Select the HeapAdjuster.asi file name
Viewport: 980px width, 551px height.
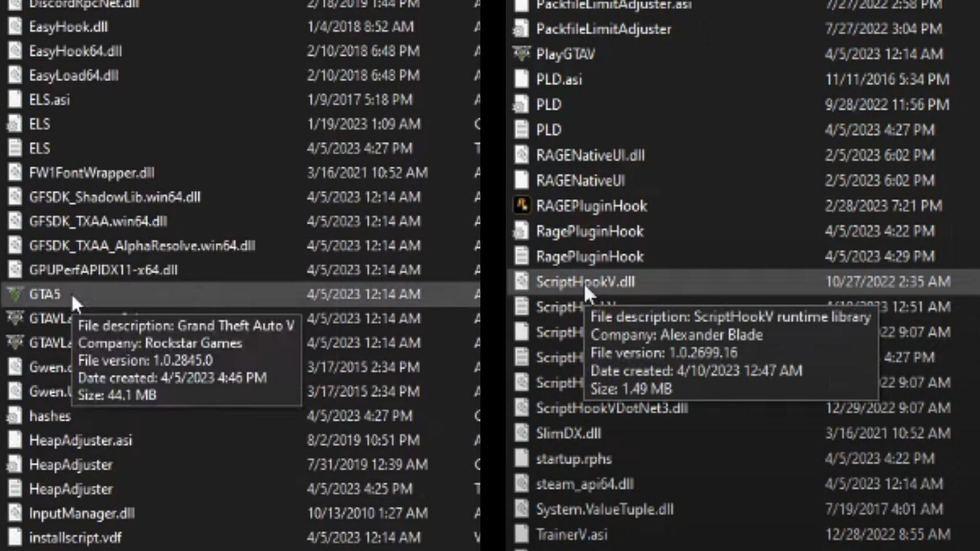81,440
